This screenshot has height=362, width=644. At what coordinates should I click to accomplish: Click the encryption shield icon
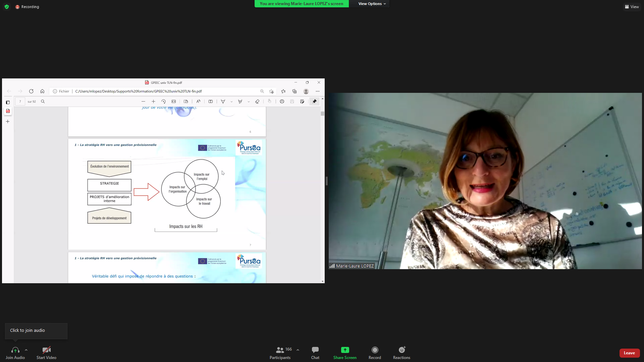click(x=7, y=7)
